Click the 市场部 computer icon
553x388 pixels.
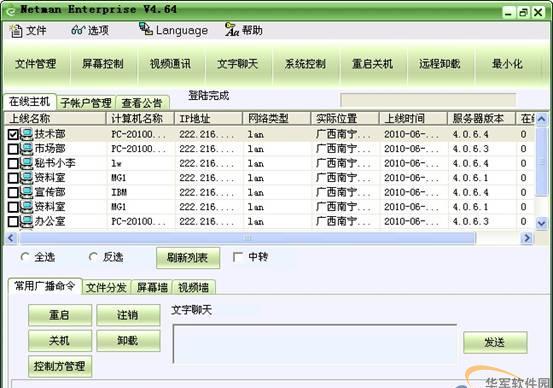coord(26,149)
